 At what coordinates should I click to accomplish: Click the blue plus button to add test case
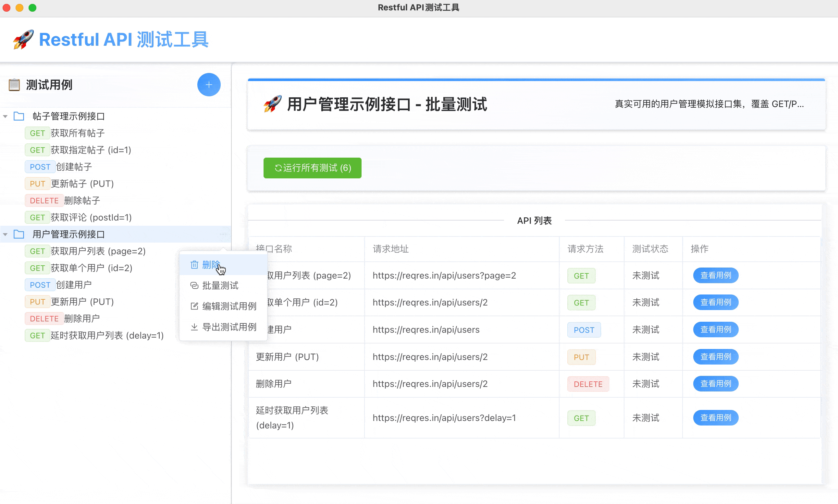pyautogui.click(x=209, y=85)
